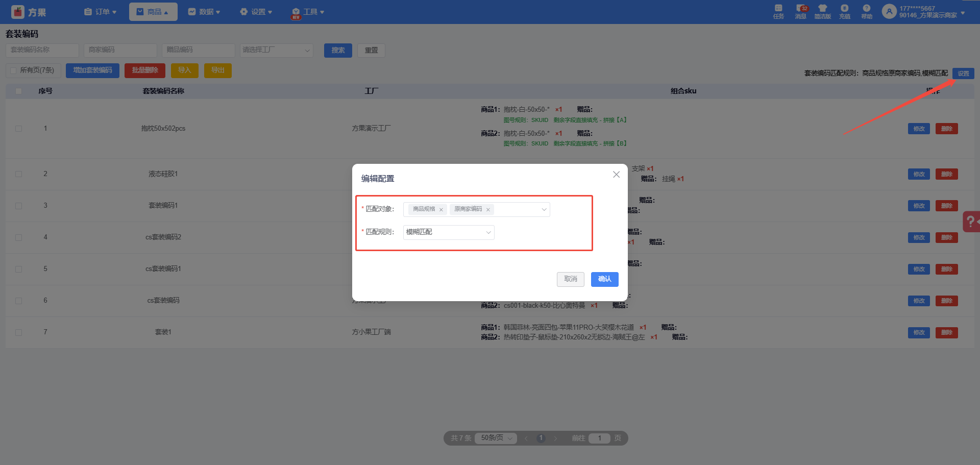Screen dimensions: 980x465
Task: Open the 商品 menu
Action: click(153, 12)
